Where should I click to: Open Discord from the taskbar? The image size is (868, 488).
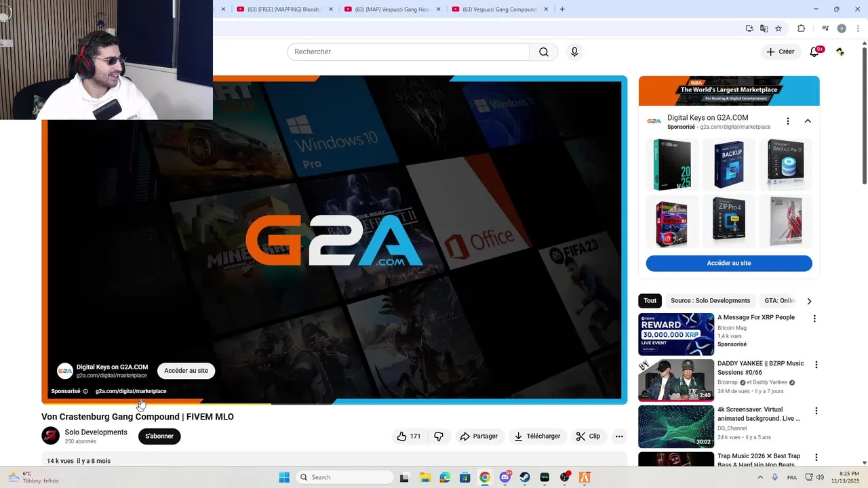505,477
